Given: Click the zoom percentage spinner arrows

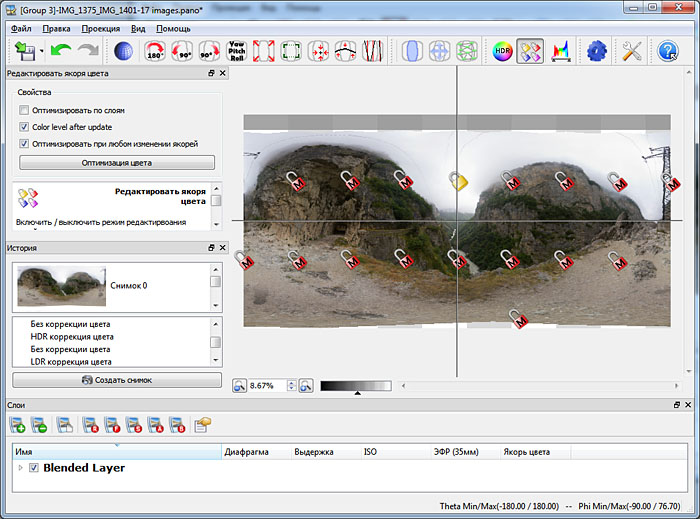Looking at the screenshot, I should pyautogui.click(x=291, y=385).
